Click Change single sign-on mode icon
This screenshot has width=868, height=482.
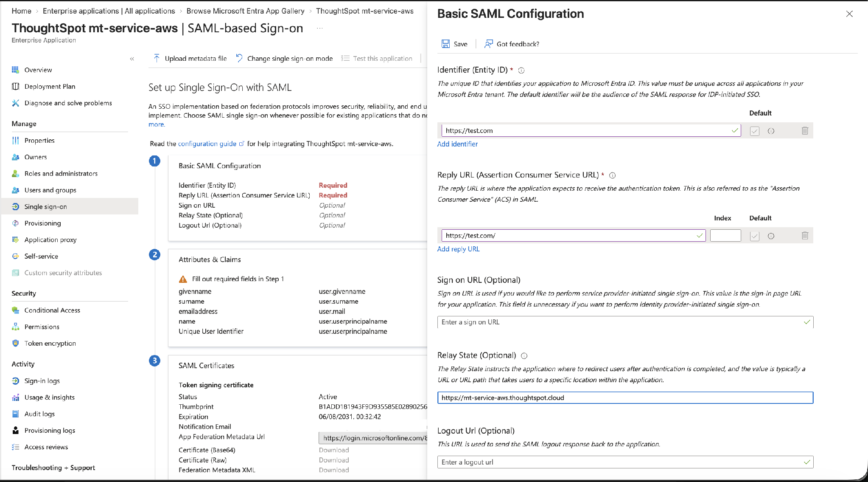pos(239,58)
